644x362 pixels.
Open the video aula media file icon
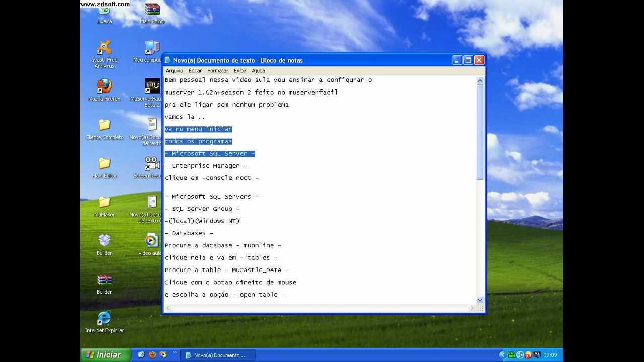coord(150,245)
